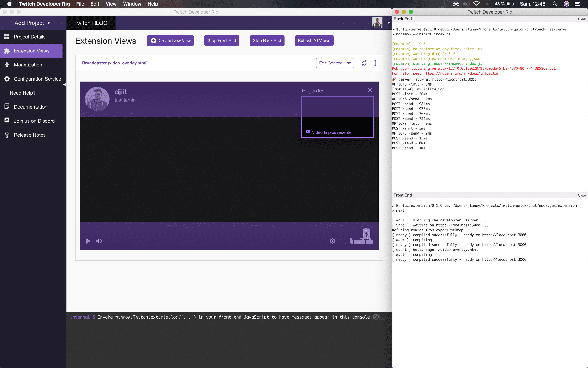Open the Apple menu

click(x=9, y=4)
